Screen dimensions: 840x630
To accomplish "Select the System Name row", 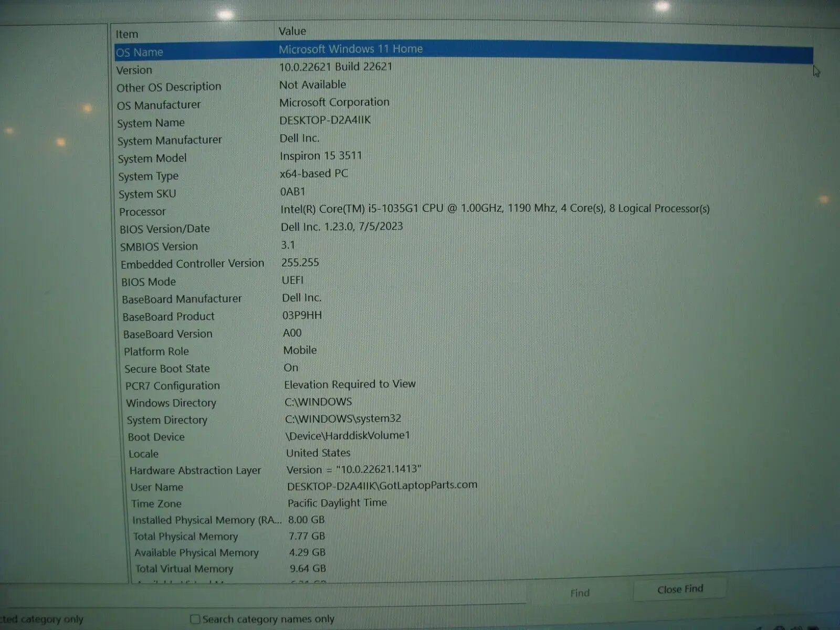I will (151, 123).
